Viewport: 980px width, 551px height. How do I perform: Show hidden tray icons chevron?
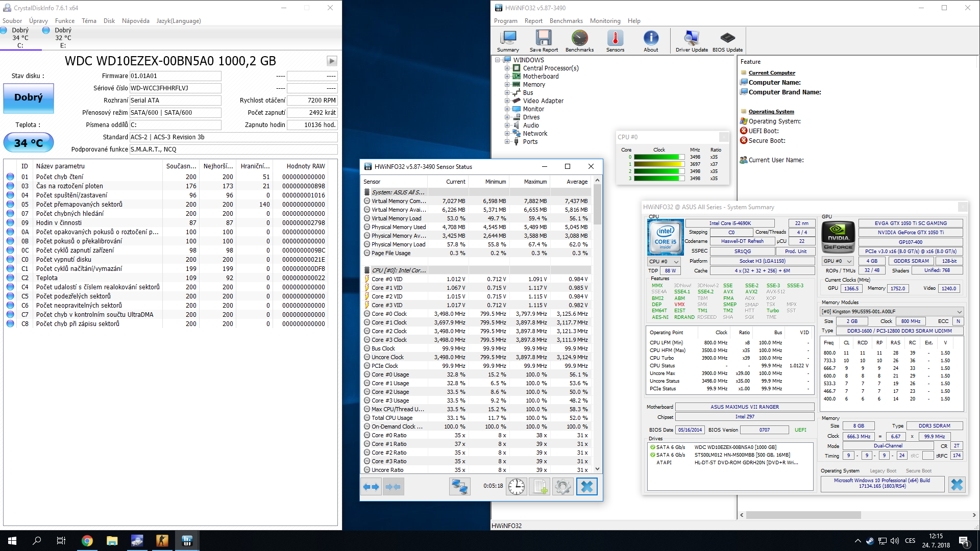857,541
